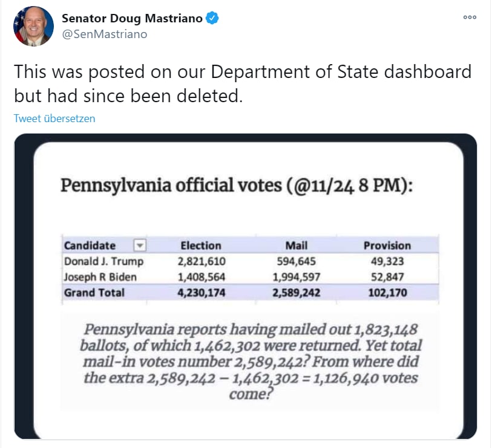
Task: Click the 2,821,610 Election votes cell
Action: (201, 261)
